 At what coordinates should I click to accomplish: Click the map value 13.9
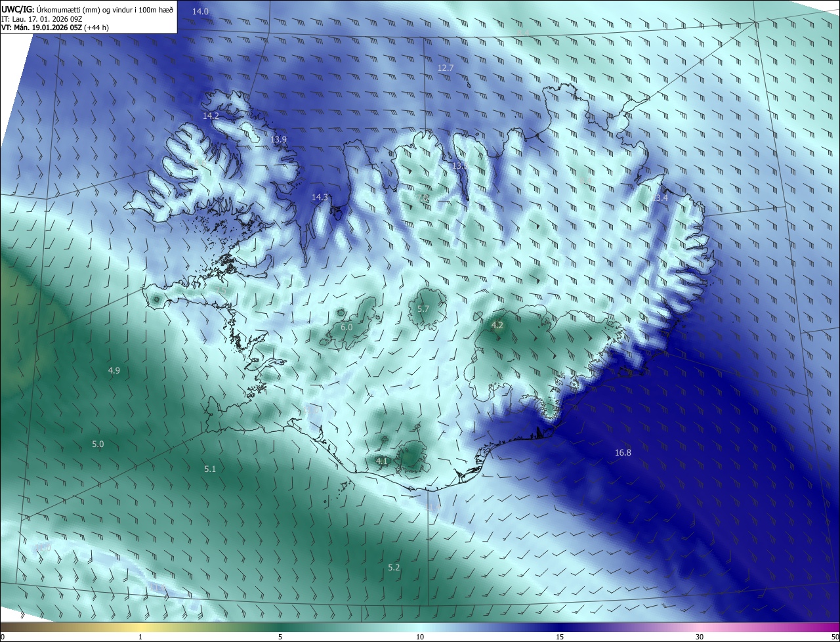point(279,140)
